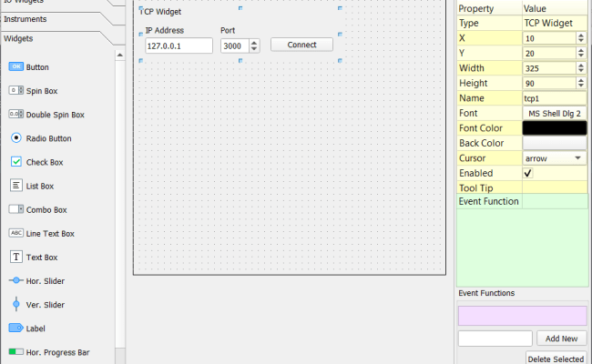Decrease the Height property stepper
The height and width of the screenshot is (364, 592).
pyautogui.click(x=581, y=86)
